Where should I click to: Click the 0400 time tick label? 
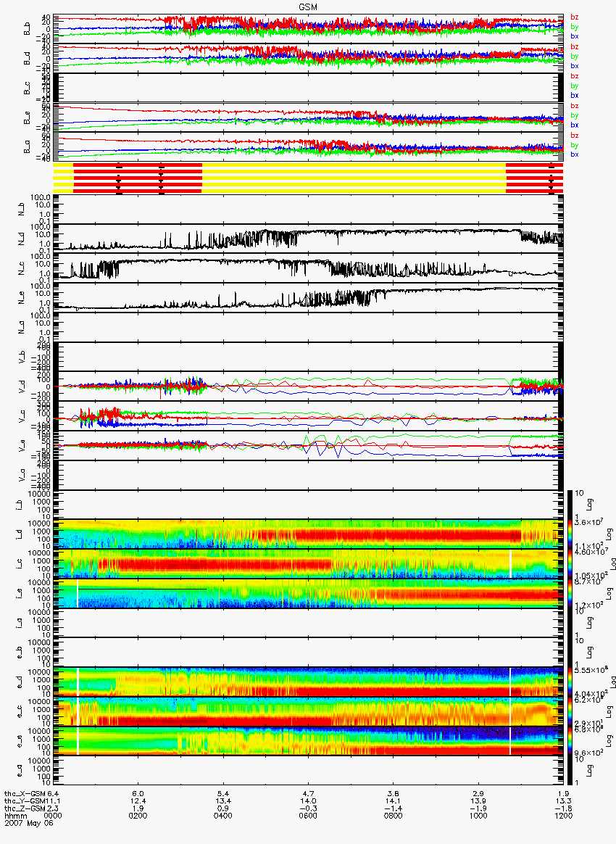(222, 816)
